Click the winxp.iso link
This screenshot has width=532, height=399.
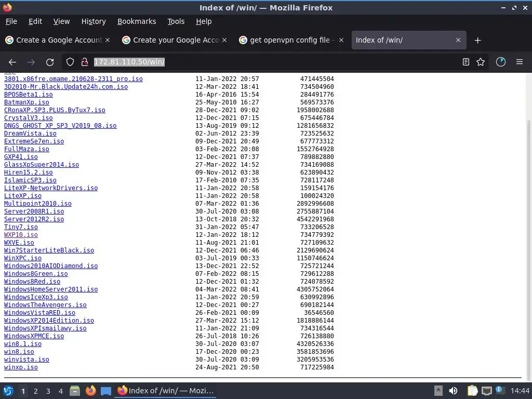[x=21, y=367]
